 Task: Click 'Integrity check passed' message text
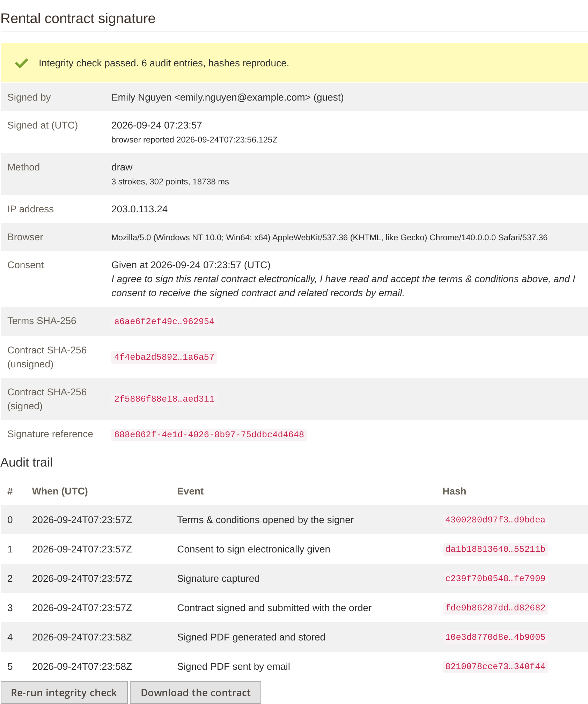(x=164, y=63)
